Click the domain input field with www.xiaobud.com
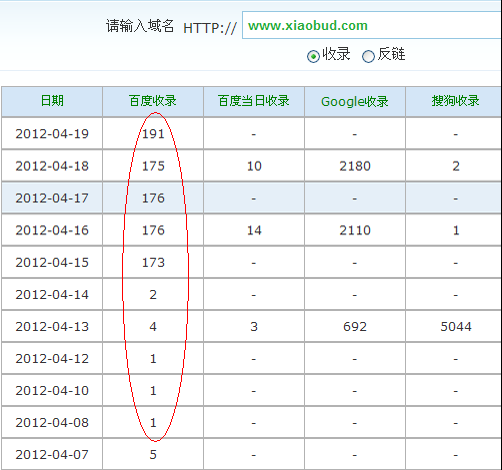502x470 pixels. [x=372, y=25]
